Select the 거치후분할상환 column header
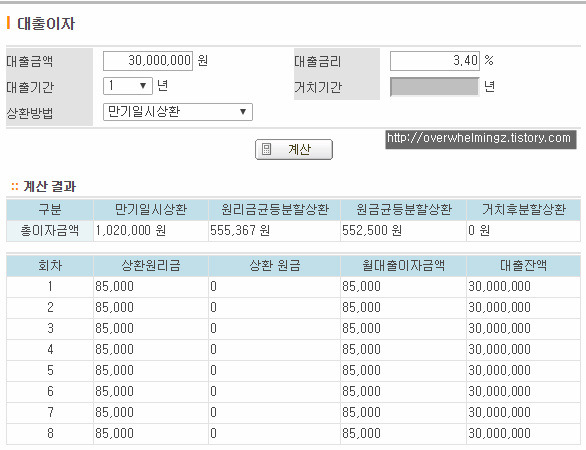The height and width of the screenshot is (450, 586). click(x=524, y=209)
